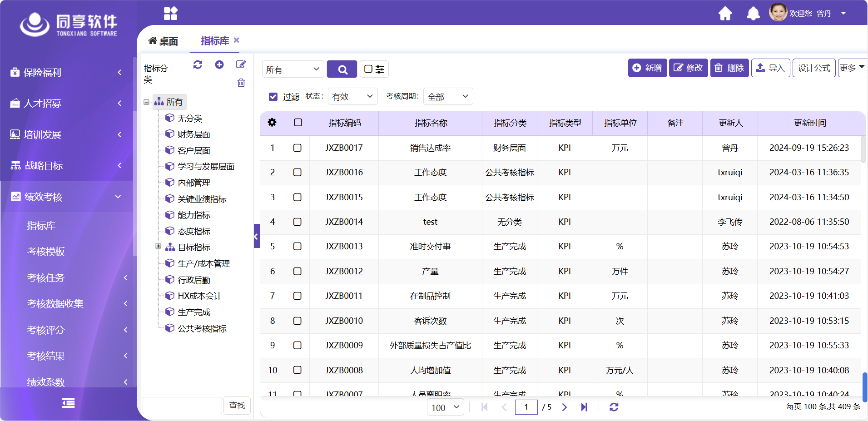The image size is (868, 421).
Task: Check row JXZB0014 checkbox
Action: (x=298, y=222)
